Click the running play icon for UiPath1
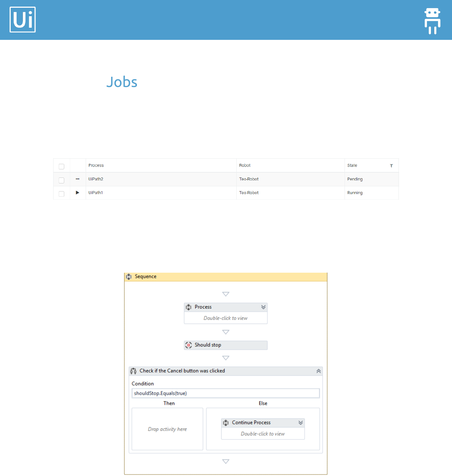Image resolution: width=452 pixels, height=476 pixels. click(x=78, y=193)
